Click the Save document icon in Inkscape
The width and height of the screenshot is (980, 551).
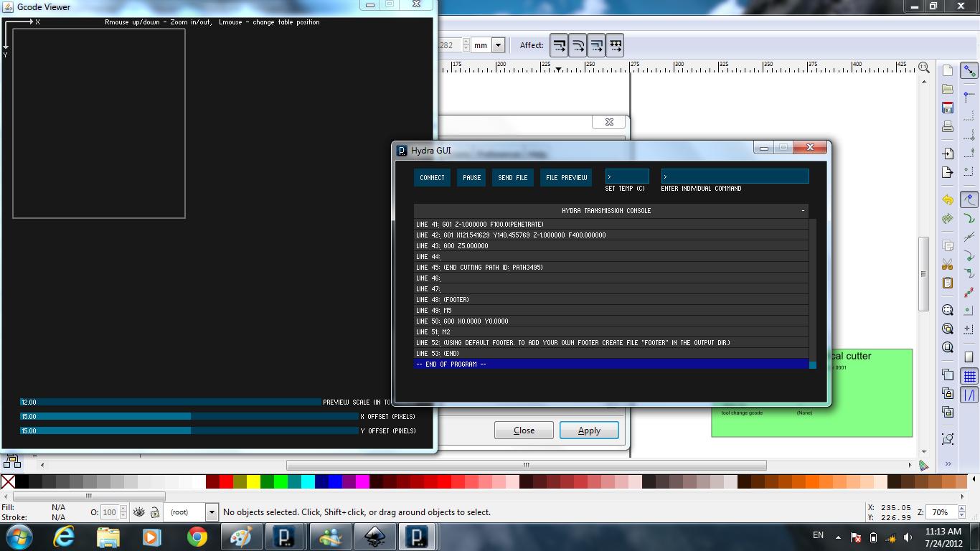(x=948, y=108)
